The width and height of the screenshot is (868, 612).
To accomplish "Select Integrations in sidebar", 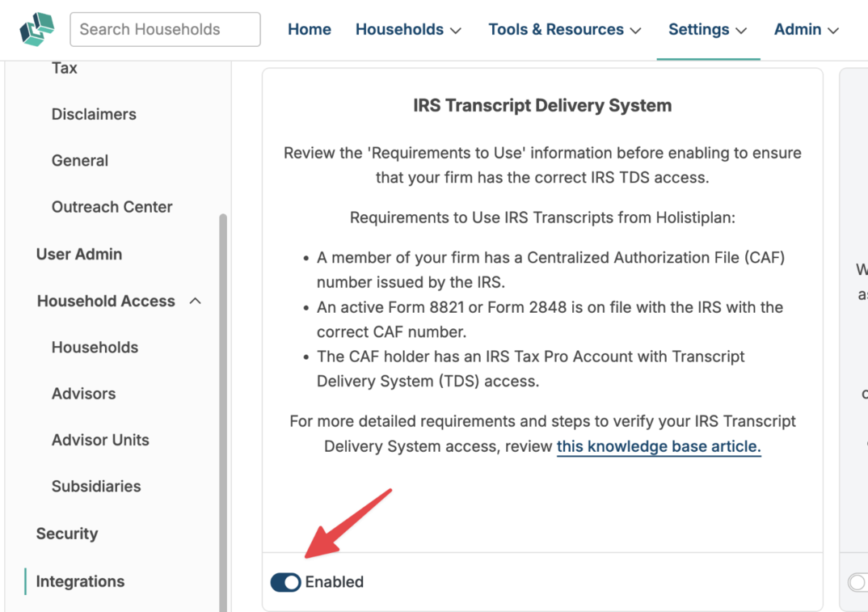I will coord(80,581).
